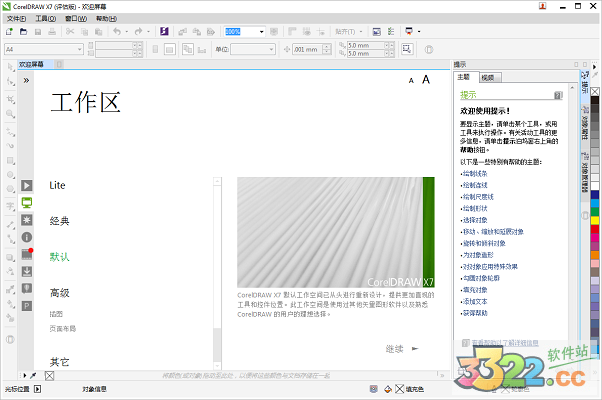
Task: Open the info icon in welcome sidebar
Action: [x=27, y=237]
